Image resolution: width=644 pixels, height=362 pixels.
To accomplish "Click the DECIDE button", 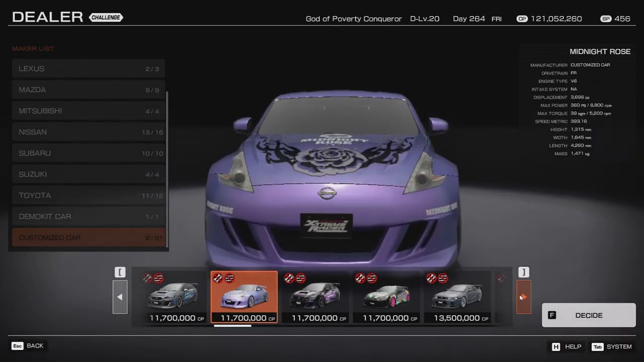I will pyautogui.click(x=589, y=315).
